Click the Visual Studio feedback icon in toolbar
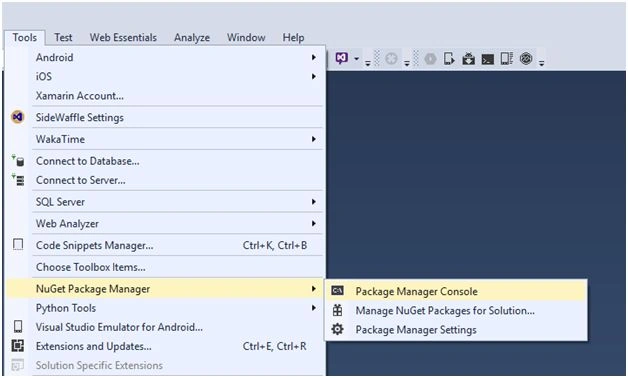The image size is (628, 378). (342, 58)
